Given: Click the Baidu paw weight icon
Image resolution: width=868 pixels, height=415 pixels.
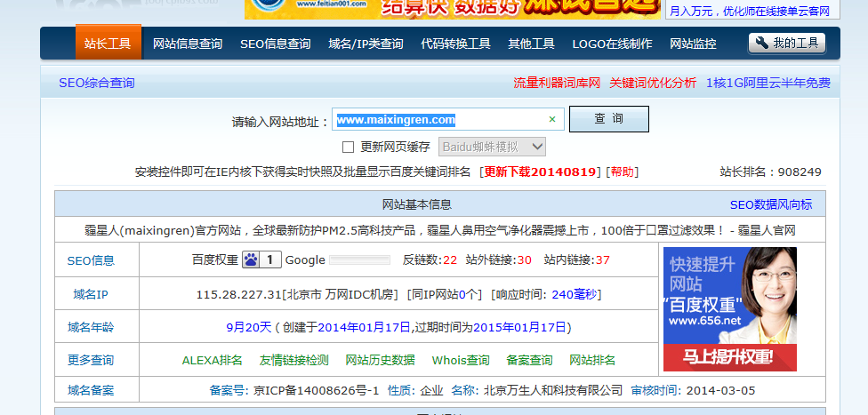Looking at the screenshot, I should (x=252, y=259).
